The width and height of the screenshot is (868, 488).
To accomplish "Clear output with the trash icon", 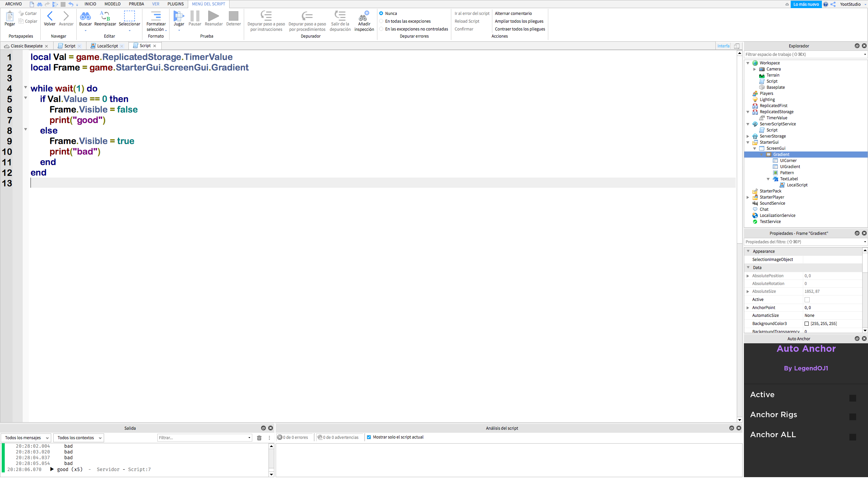I will coord(259,438).
